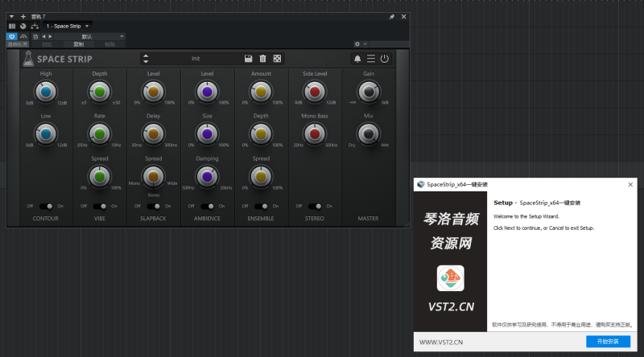Click the purple Ambience Size knob
Viewport: 644px width, 357px height.
[x=207, y=134]
